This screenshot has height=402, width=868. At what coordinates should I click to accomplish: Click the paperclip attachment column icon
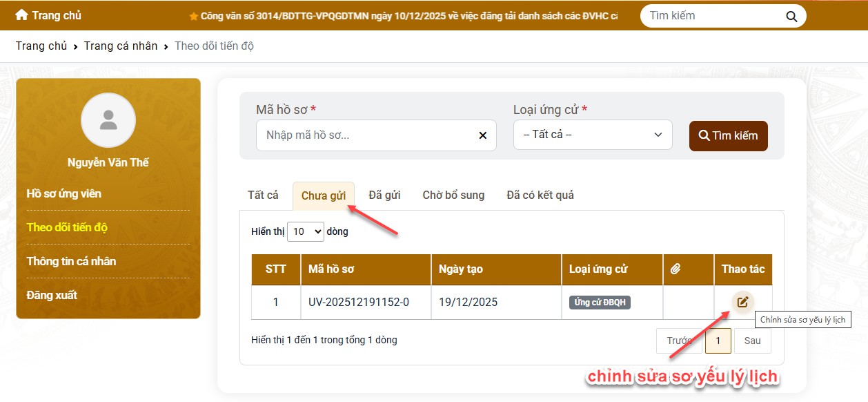click(x=675, y=269)
